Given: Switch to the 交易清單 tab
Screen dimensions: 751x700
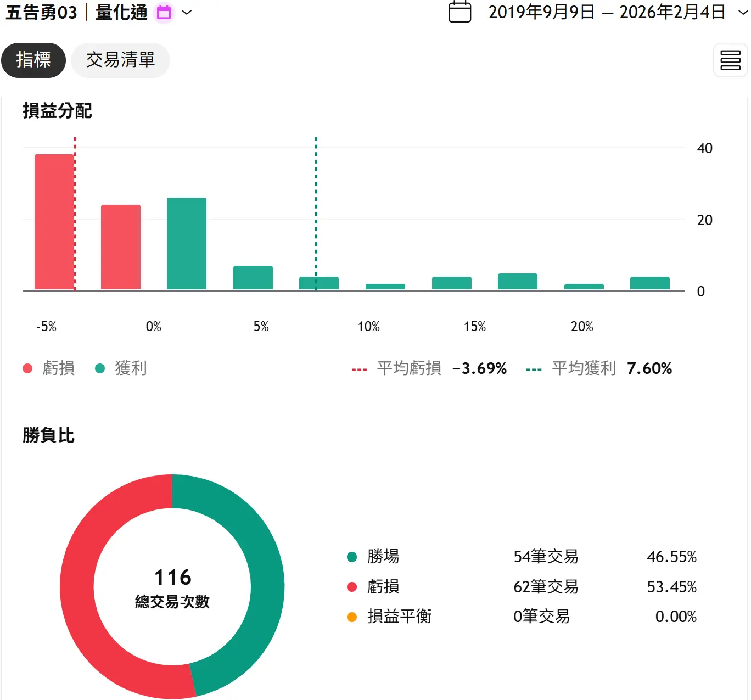Looking at the screenshot, I should point(120,60).
